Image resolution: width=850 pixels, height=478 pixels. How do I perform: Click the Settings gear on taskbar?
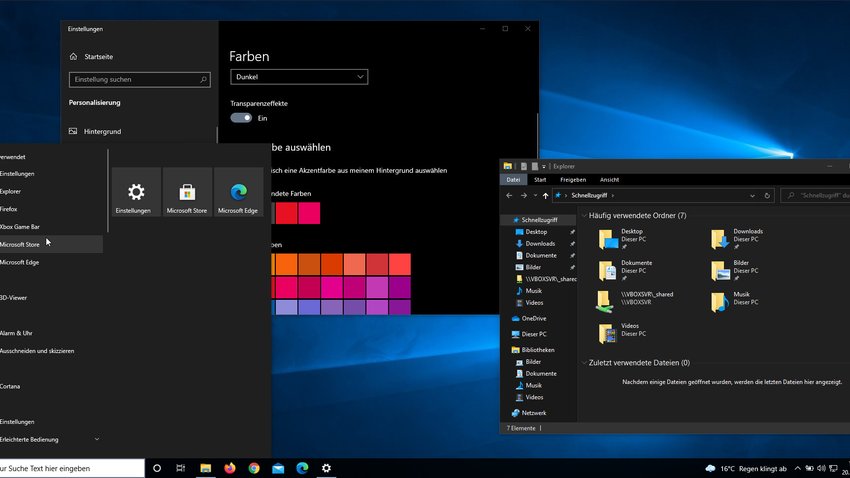326,468
